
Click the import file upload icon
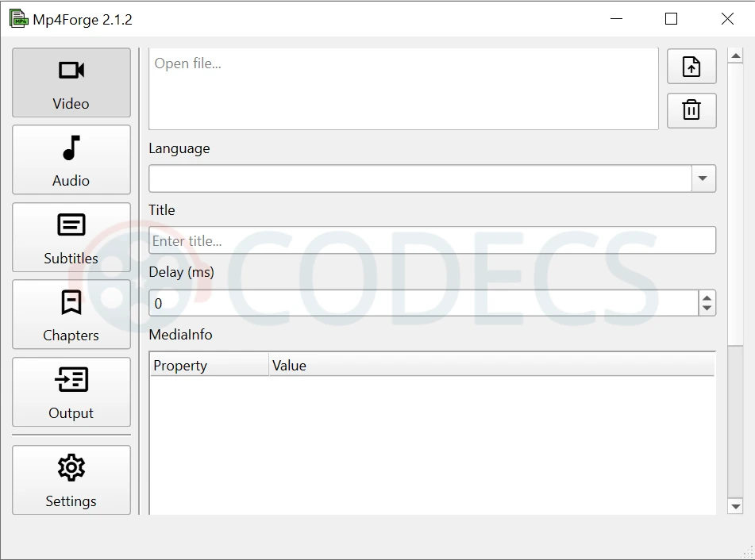pyautogui.click(x=691, y=67)
